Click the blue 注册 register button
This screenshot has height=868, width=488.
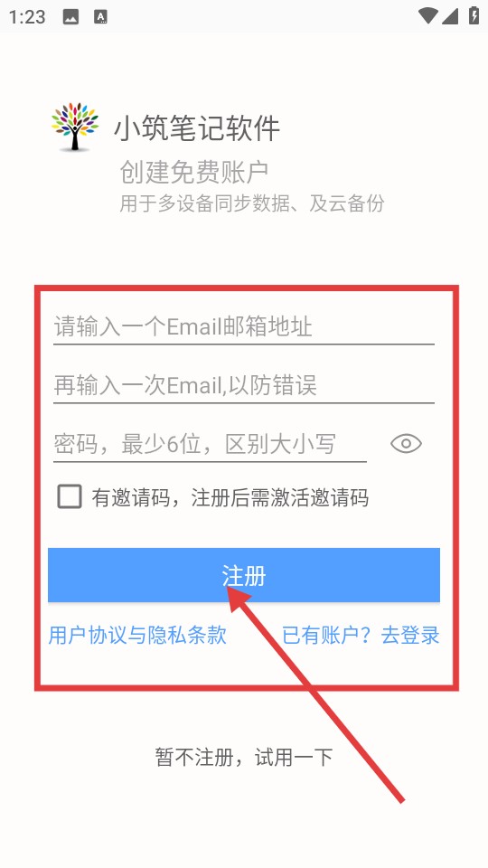tap(243, 575)
